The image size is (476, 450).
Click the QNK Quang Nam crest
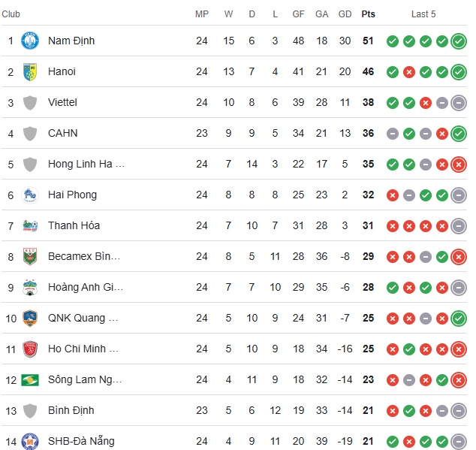30,318
